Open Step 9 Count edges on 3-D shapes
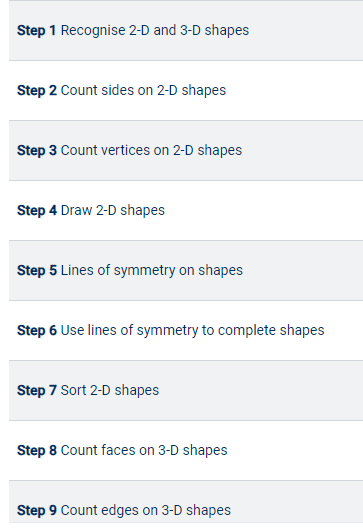 (x=186, y=502)
